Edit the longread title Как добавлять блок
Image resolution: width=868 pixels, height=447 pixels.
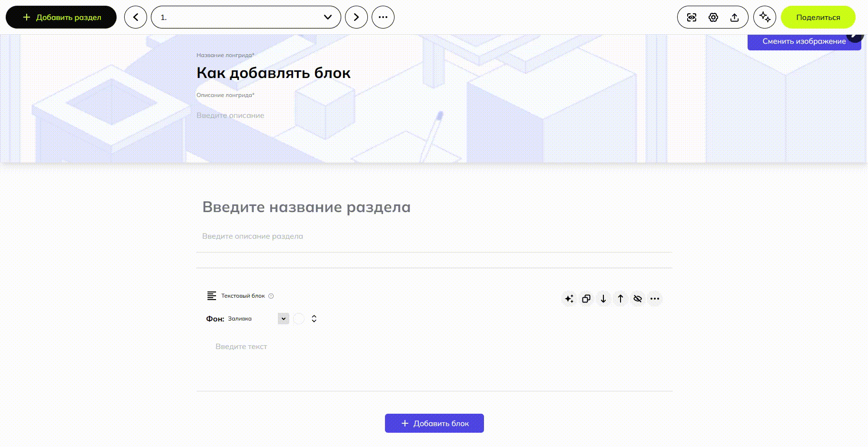(274, 73)
